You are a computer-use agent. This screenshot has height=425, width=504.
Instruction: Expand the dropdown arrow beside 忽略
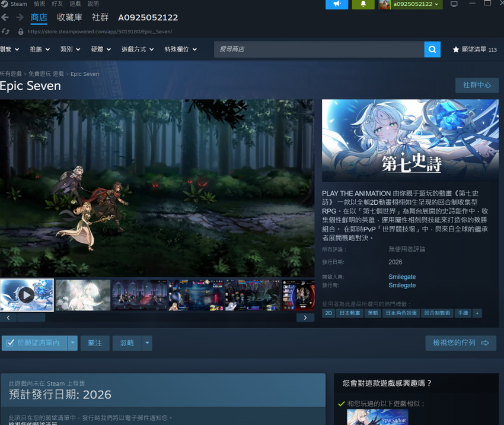pos(147,343)
